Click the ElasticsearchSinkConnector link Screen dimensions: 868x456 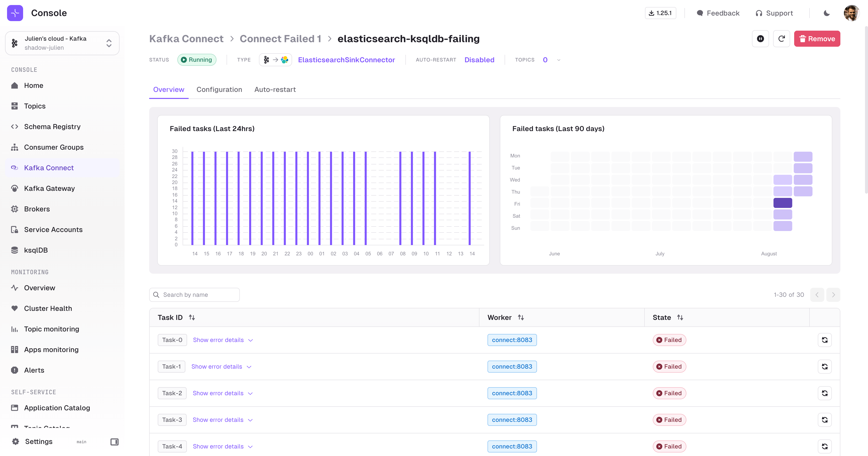346,60
